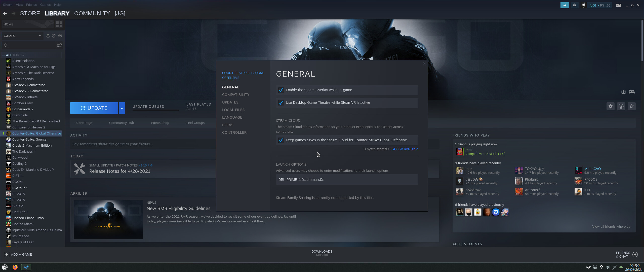
Task: Click the update queued progress bar
Action: (x=155, y=110)
